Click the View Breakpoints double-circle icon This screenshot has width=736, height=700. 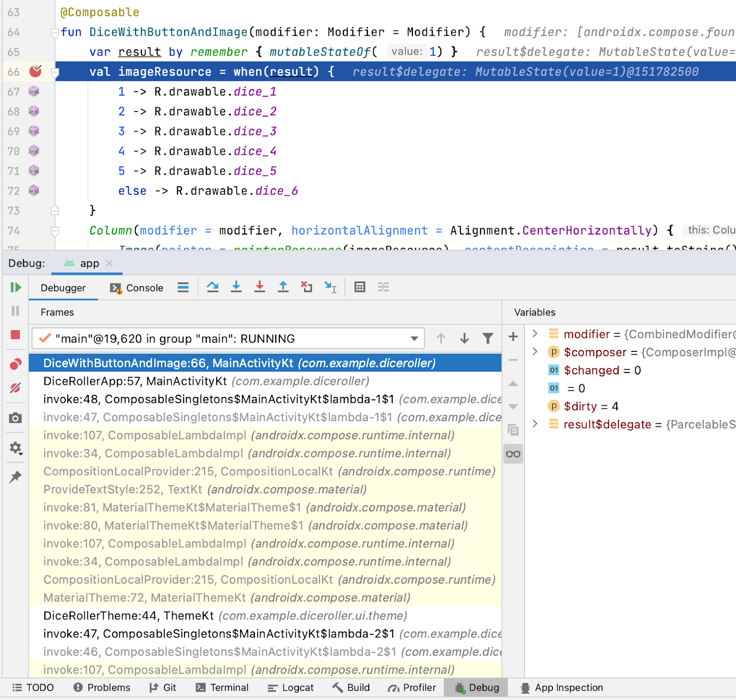pyautogui.click(x=15, y=365)
